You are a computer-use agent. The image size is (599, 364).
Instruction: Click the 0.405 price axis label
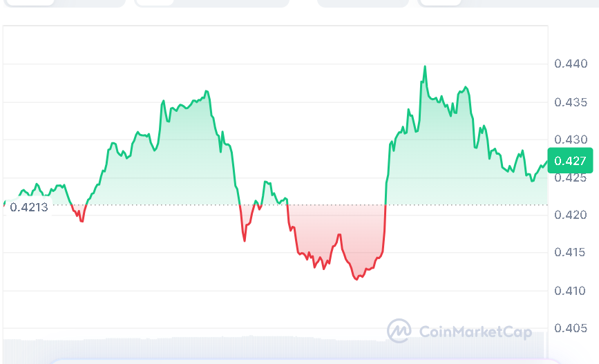pos(571,328)
